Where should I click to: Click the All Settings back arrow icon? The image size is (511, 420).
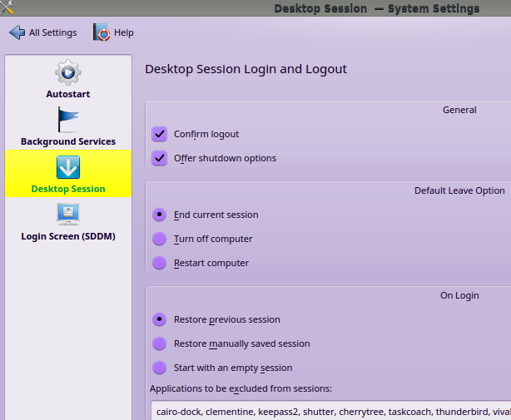pos(17,32)
